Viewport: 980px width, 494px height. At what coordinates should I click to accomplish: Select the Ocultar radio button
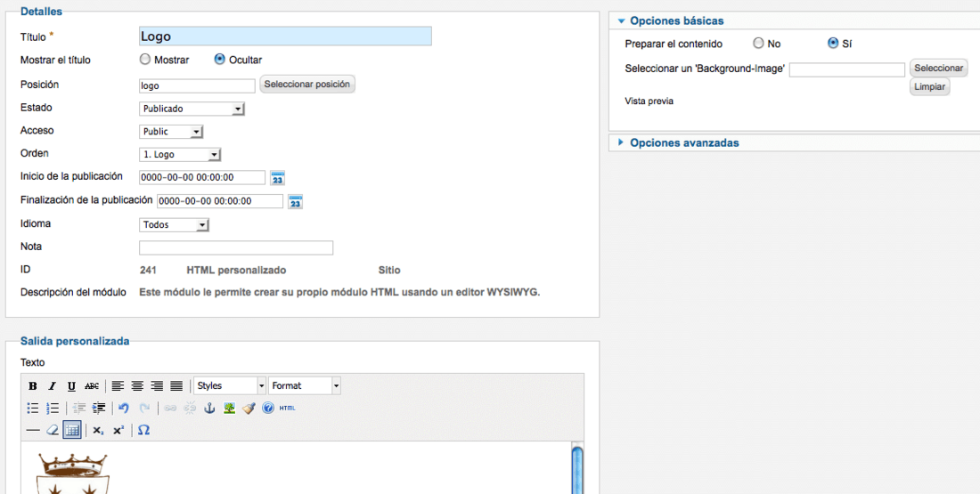coord(219,60)
